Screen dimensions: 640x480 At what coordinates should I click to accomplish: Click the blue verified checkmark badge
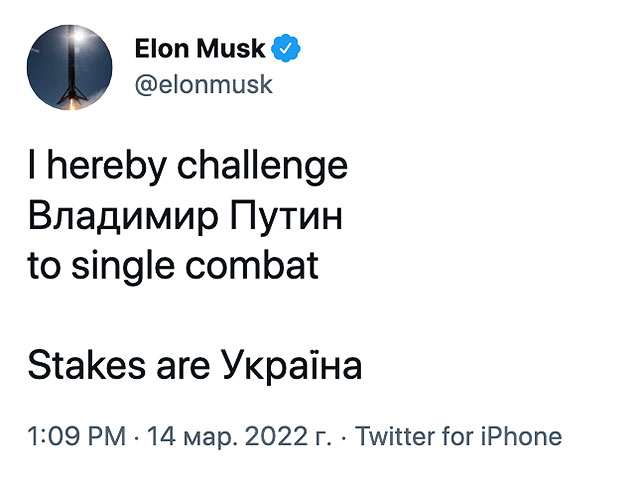click(x=286, y=48)
